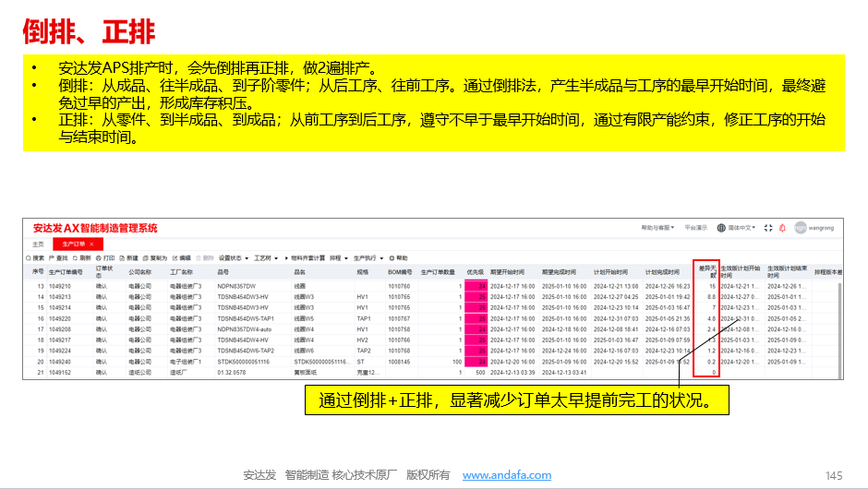Image resolution: width=868 pixels, height=489 pixels.
Task: Click the 复制为 copy-as toolbar icon
Action: [146, 258]
